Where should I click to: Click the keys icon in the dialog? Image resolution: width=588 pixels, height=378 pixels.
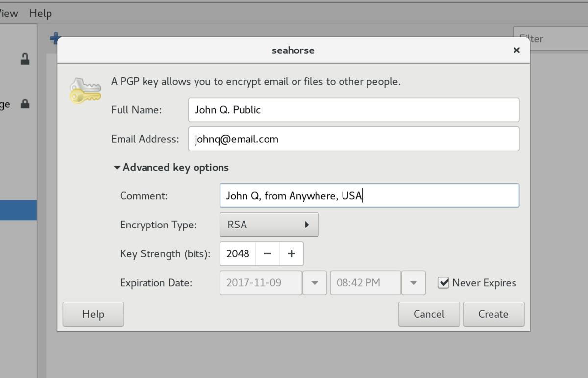pyautogui.click(x=85, y=91)
